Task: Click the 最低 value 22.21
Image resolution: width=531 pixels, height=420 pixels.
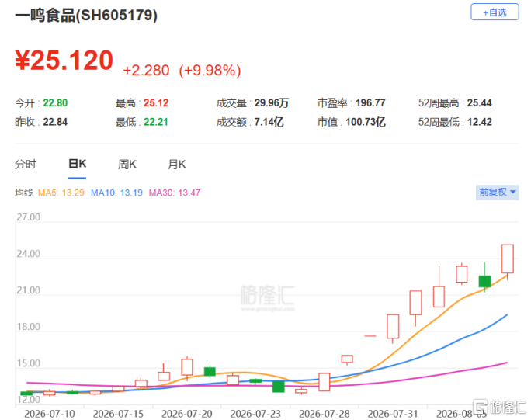Action: (x=156, y=122)
